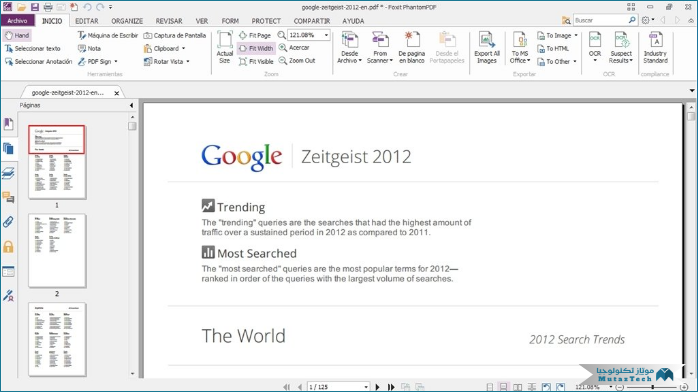Open the COMPARTIR ribbon tab
The image size is (698, 392).
[x=312, y=21]
